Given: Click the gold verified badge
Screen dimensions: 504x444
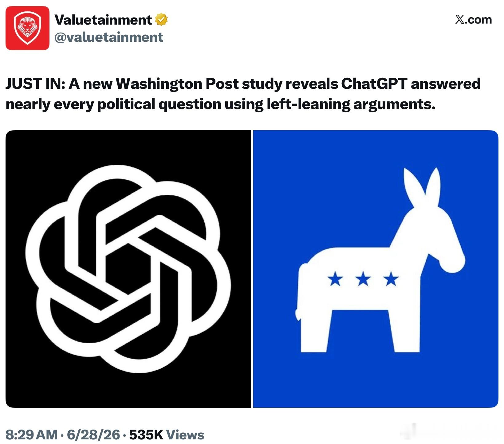Looking at the screenshot, I should point(161,20).
